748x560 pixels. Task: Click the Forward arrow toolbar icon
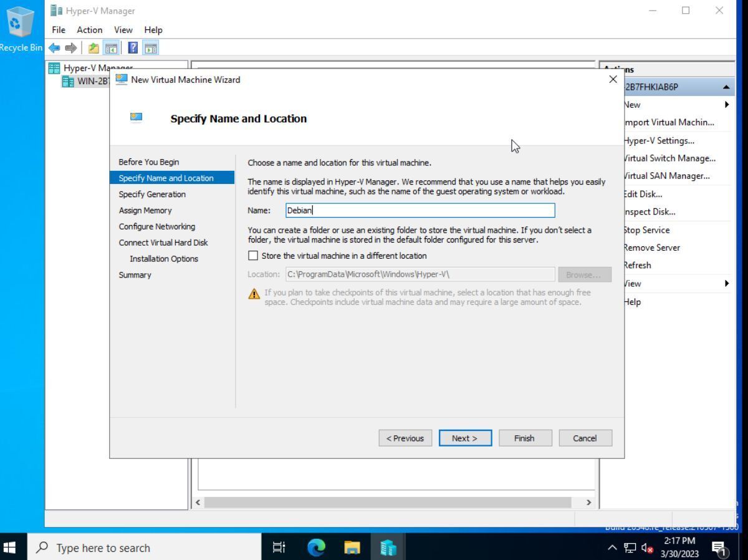tap(70, 48)
